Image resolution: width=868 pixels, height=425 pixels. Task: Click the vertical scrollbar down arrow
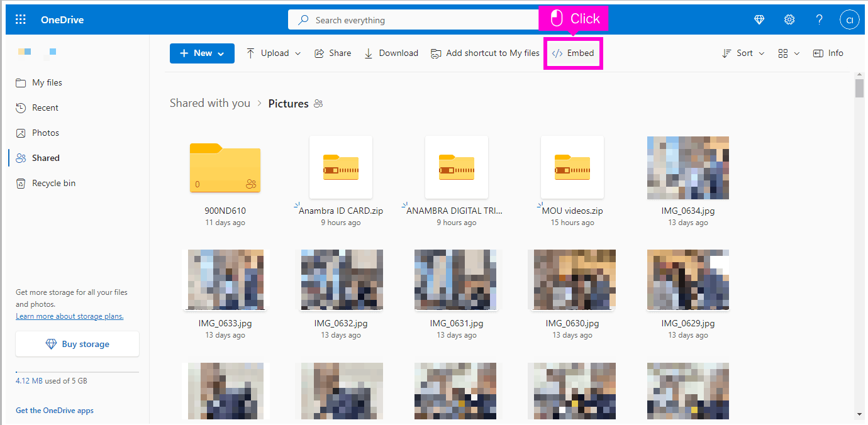859,414
